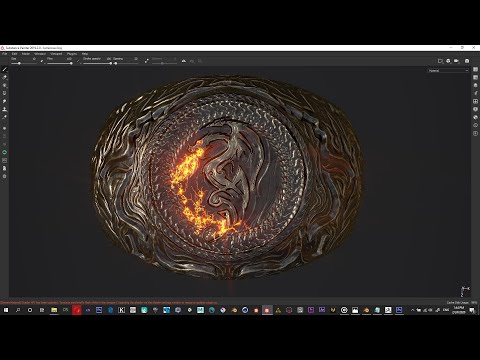480x360 pixels.
Task: Open the rendering Iray camera icon
Action: 467,61
